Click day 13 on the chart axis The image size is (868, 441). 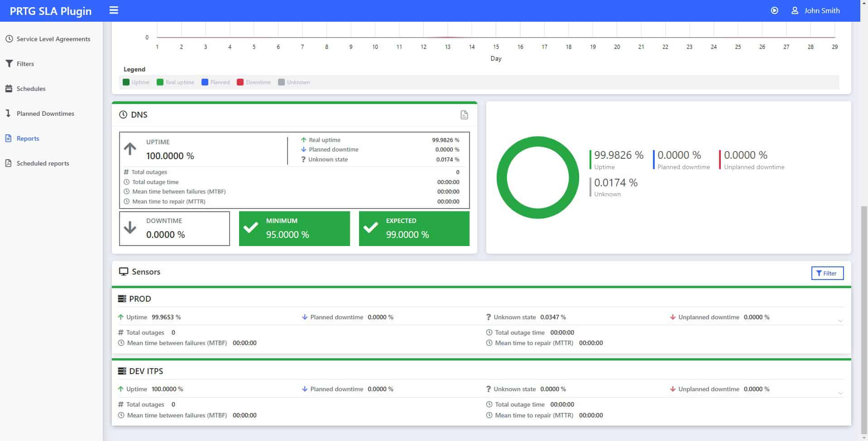(x=447, y=47)
